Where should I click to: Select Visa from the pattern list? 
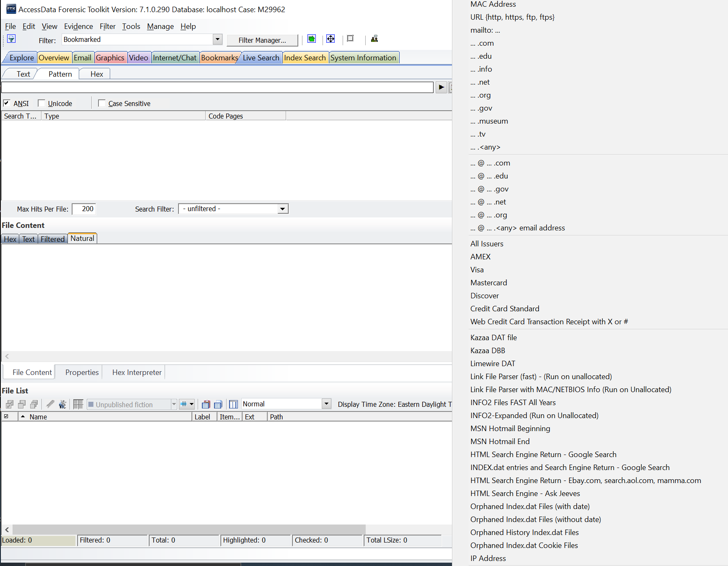[477, 269]
